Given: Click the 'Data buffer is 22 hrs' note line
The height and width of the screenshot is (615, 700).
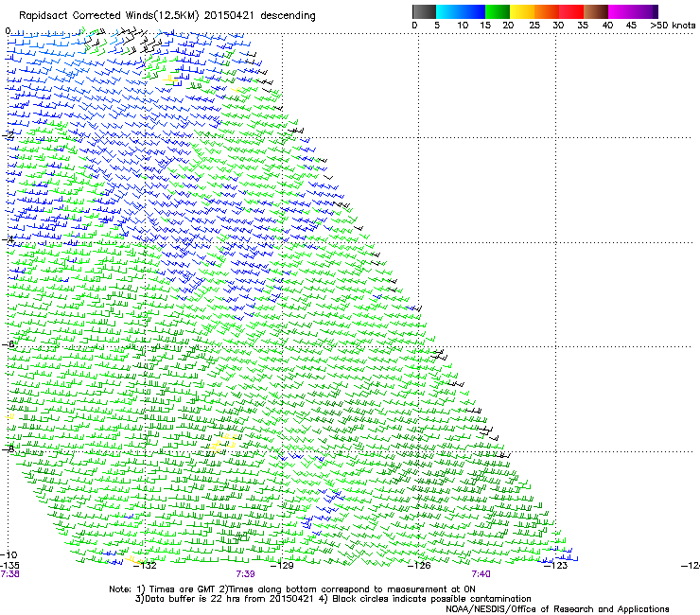Looking at the screenshot, I should [x=333, y=599].
